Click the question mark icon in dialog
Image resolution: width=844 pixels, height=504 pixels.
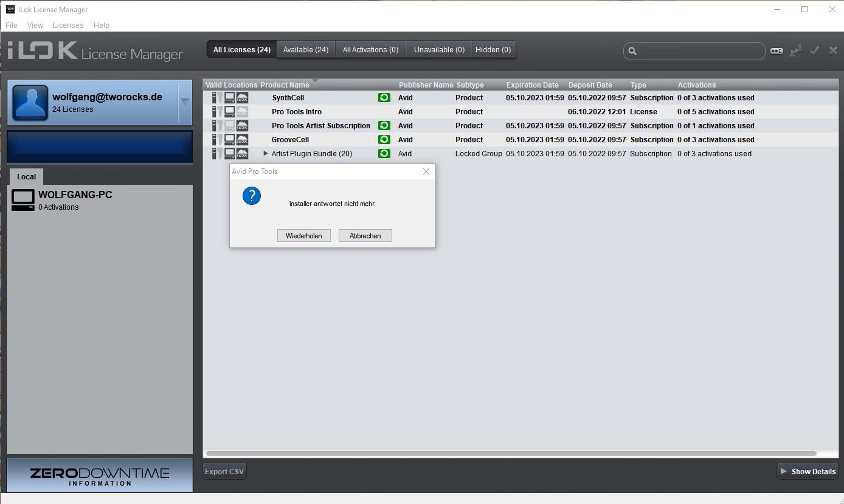coord(252,196)
